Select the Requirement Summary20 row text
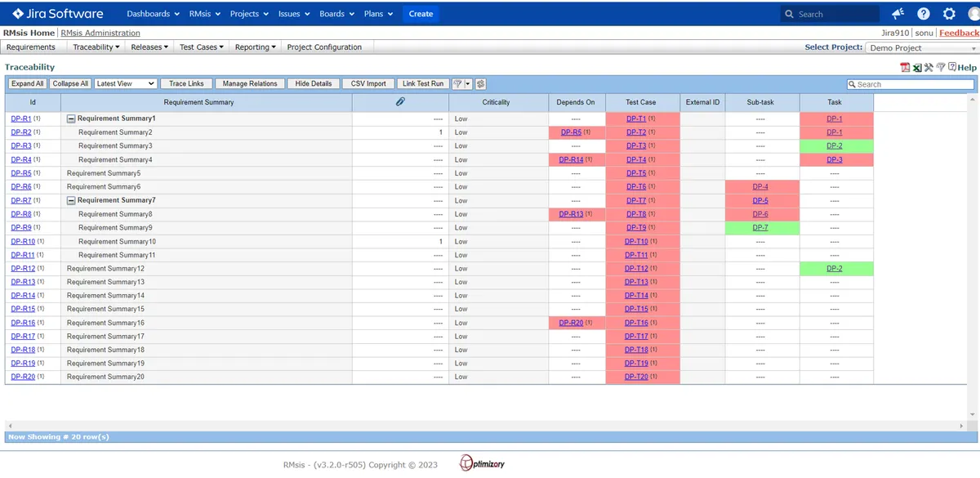The height and width of the screenshot is (478, 980). click(105, 377)
